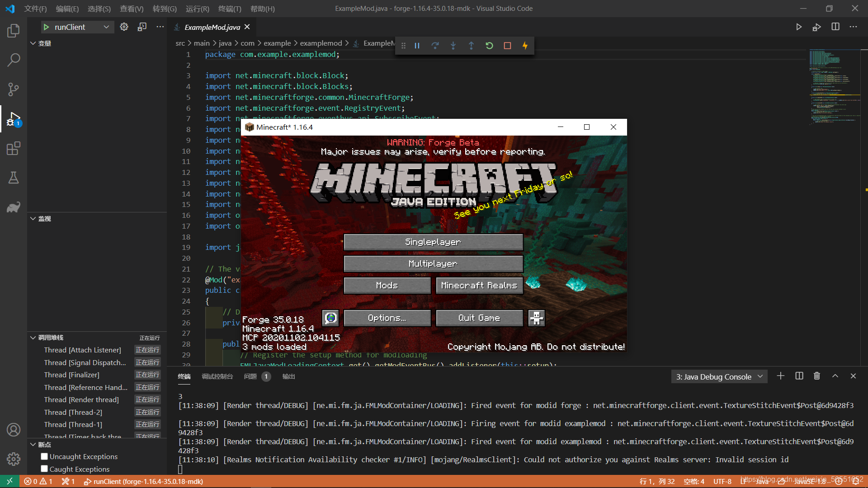The image size is (868, 488).
Task: Open the Extensions sidebar view
Action: coord(14,148)
